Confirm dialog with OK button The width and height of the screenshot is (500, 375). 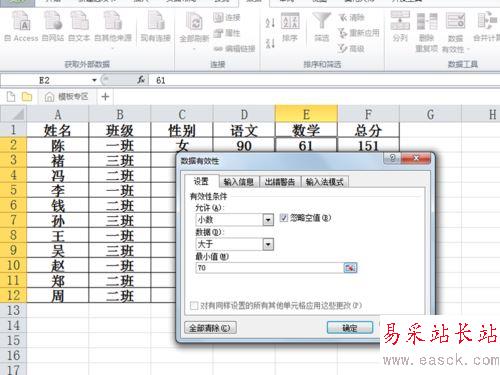point(350,328)
